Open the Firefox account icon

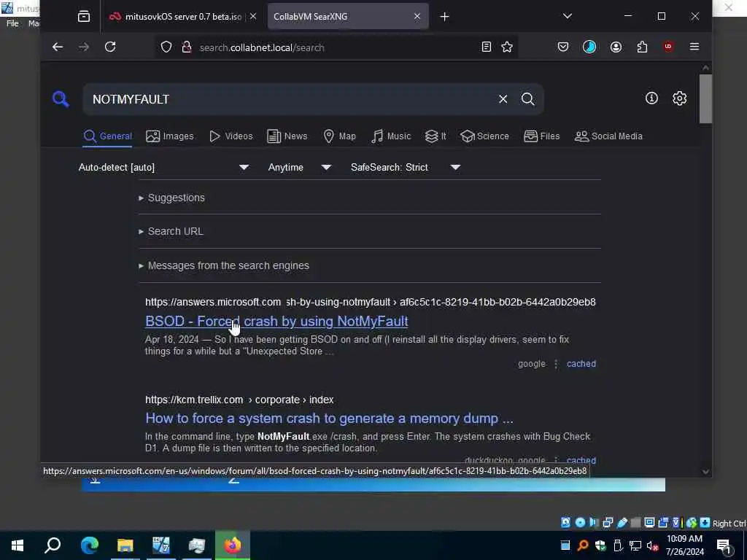[x=616, y=47]
